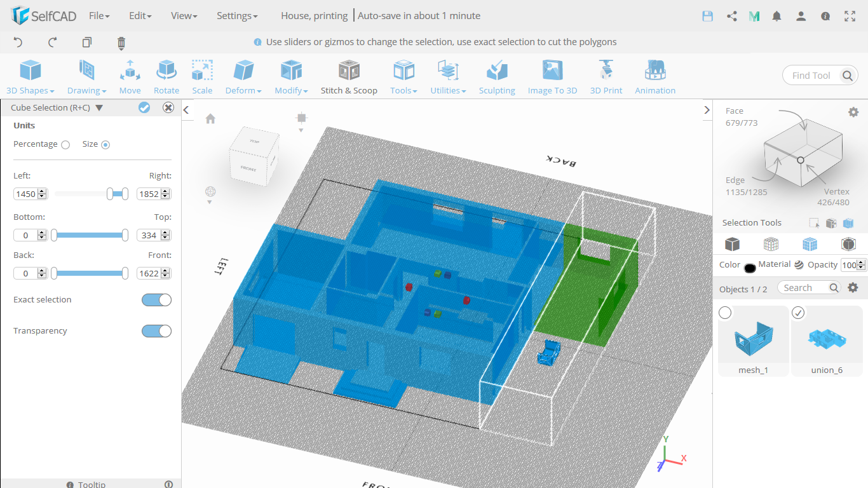Open the Settings menu
The width and height of the screenshot is (868, 488).
pos(237,16)
